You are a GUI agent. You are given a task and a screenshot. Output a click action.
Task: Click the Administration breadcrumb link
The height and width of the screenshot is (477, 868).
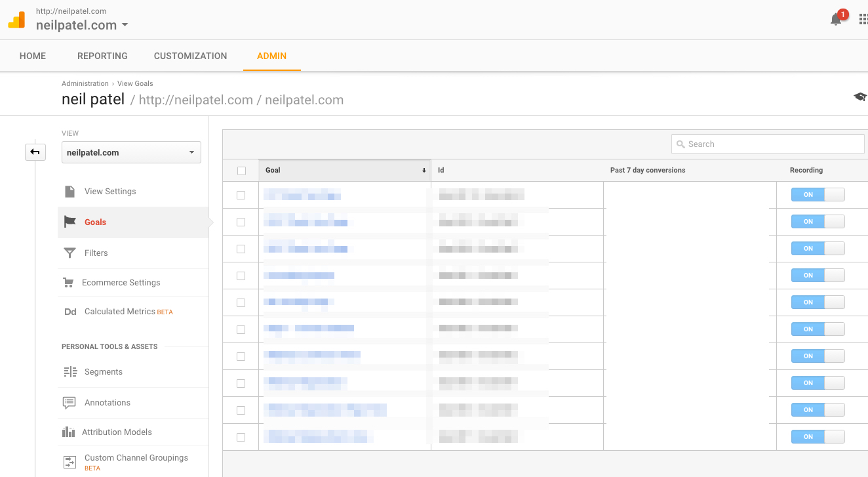pyautogui.click(x=85, y=84)
